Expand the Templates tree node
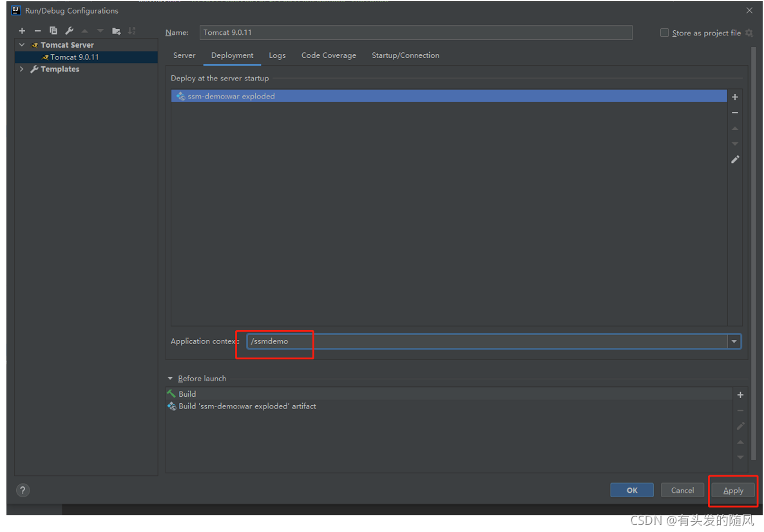 (22, 69)
